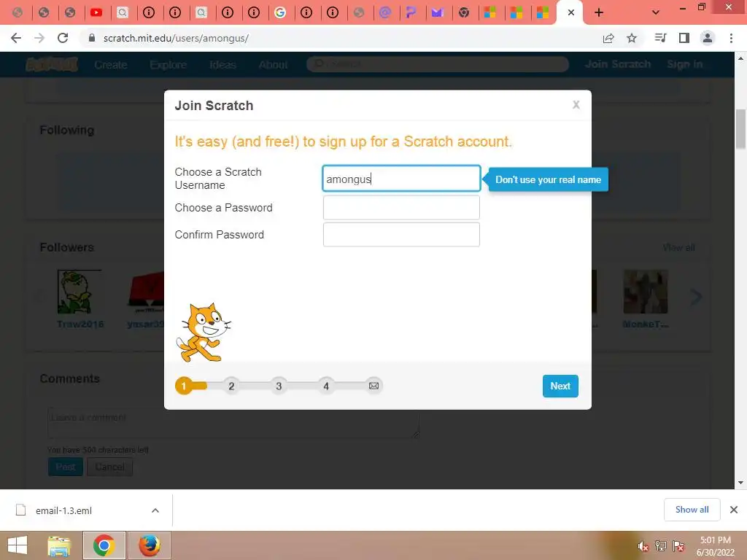This screenshot has height=560, width=747.
Task: Click the Sign in link
Action: click(684, 64)
